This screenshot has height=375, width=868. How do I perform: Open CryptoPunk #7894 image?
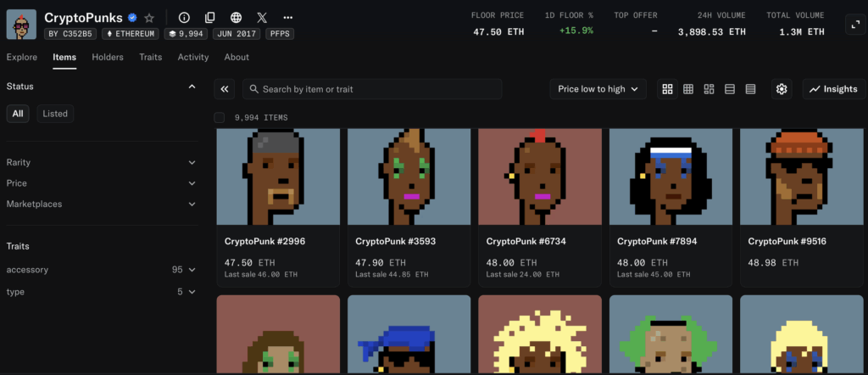[670, 176]
